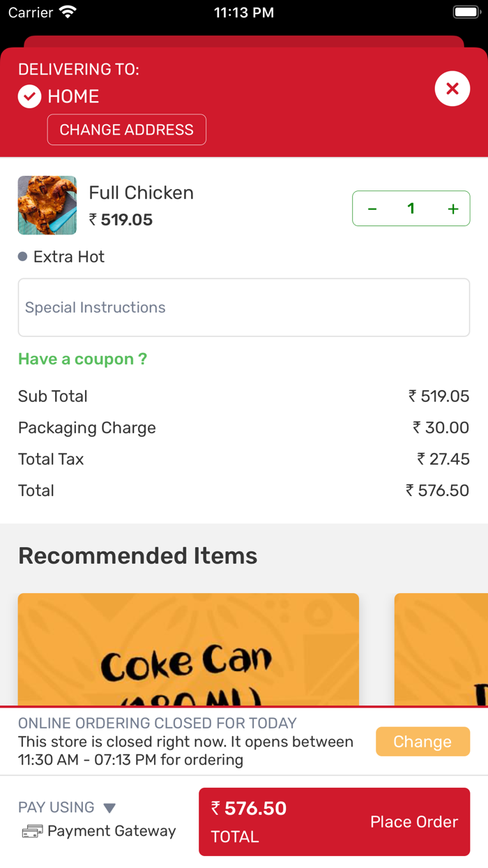This screenshot has width=488, height=868.
Task: Open the CHANGE ADDRESS selector
Action: tap(126, 130)
